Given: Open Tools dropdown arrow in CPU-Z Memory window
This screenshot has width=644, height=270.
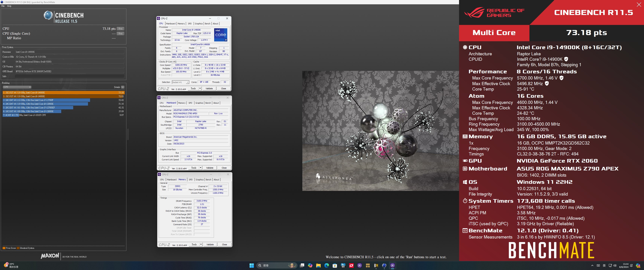Looking at the screenshot, I should (201, 244).
